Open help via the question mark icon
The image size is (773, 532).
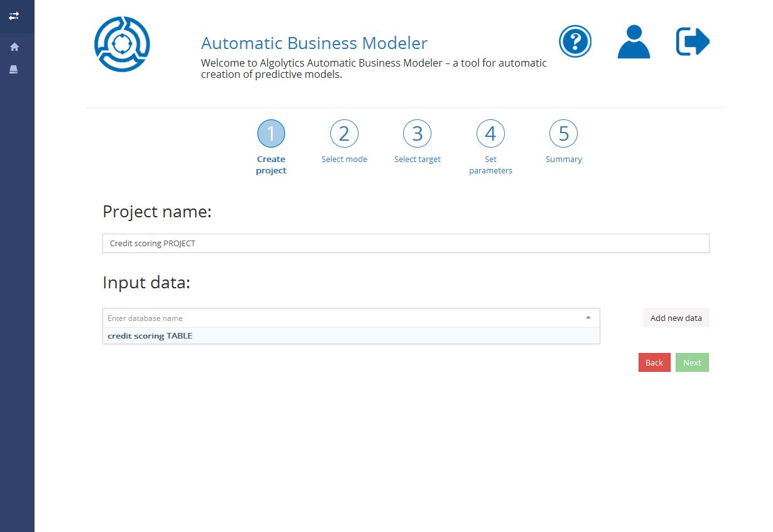[575, 41]
